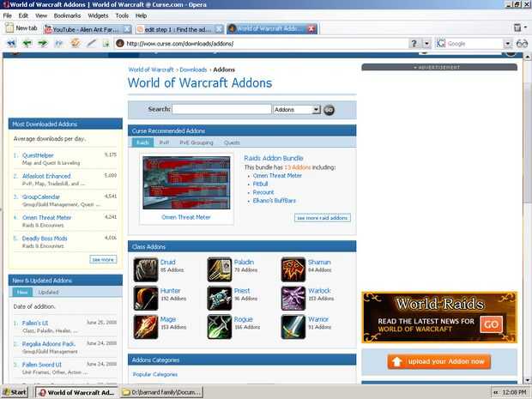Click the binoculars-style view icon
This screenshot has height=399, width=532.
[522, 44]
